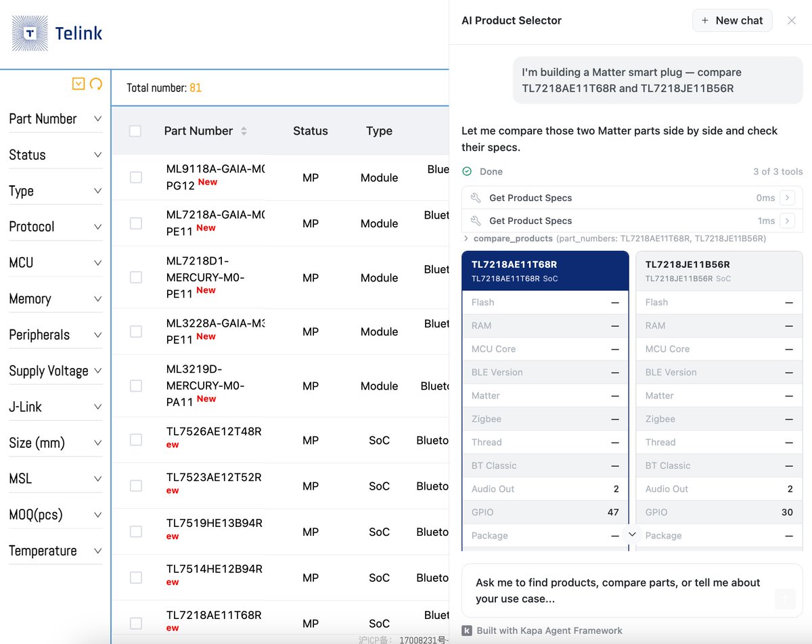Viewport: 812px width, 644px height.
Task: Open second Get Product Specs tool row
Action: [x=632, y=221]
